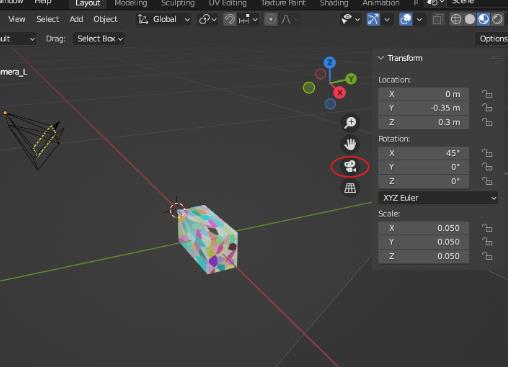The height and width of the screenshot is (367, 508).
Task: Click the negative Z dark blue gizmo circle
Action: [x=330, y=104]
